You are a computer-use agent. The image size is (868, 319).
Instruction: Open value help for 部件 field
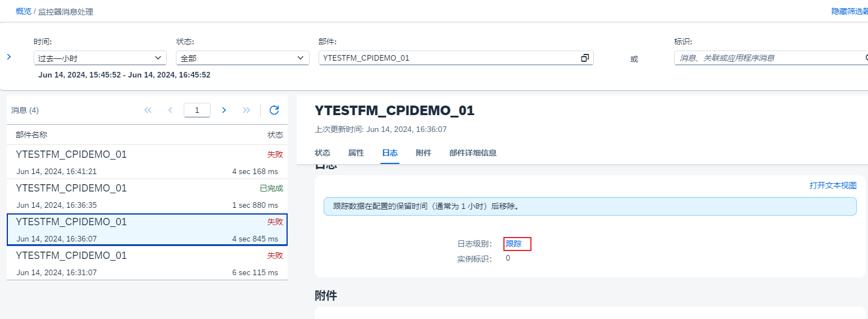coord(585,58)
